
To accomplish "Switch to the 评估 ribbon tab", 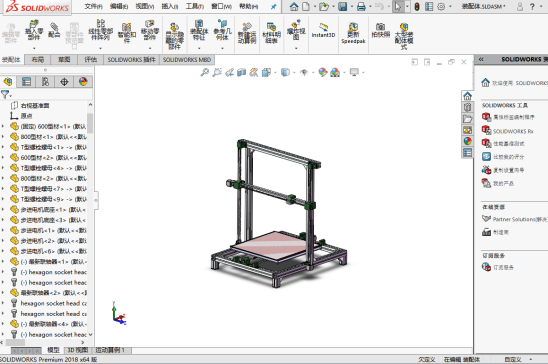I will coord(91,60).
